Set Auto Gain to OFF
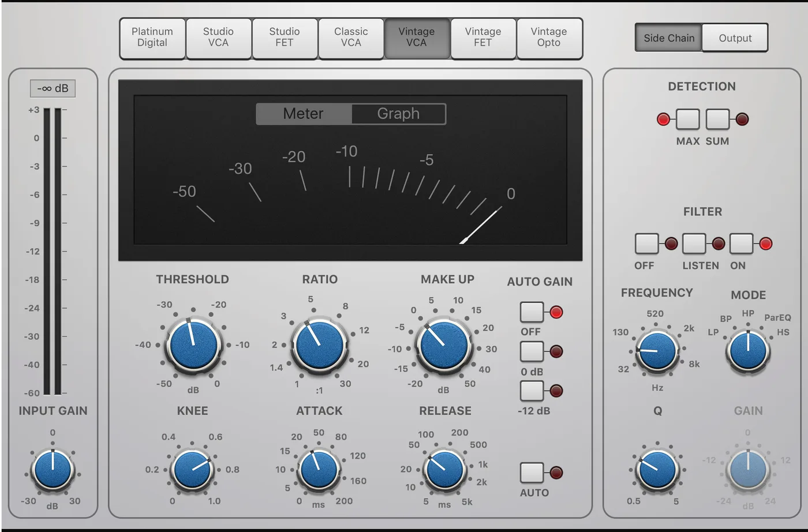The height and width of the screenshot is (532, 808). (532, 312)
